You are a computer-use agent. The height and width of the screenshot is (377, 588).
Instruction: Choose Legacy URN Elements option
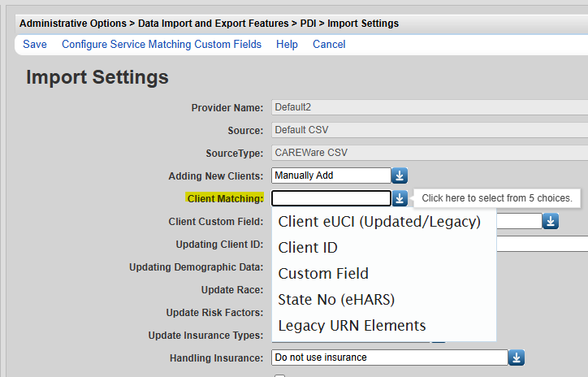click(x=352, y=325)
